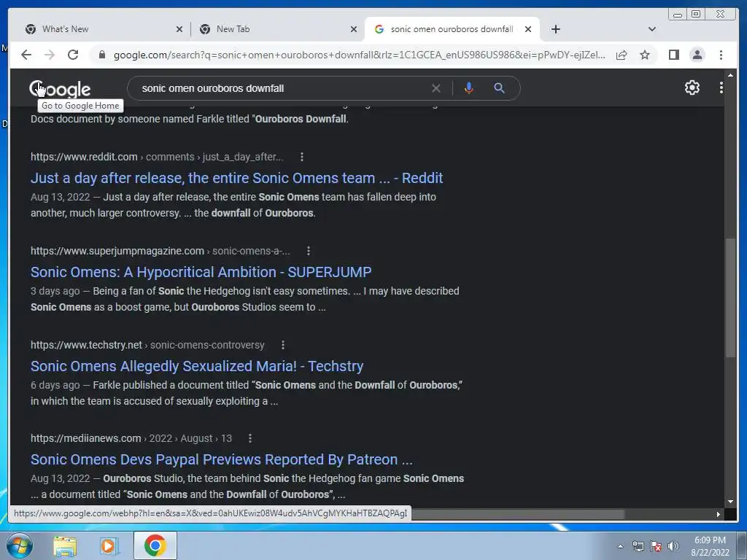Open more options for the Reddit result

(301, 157)
